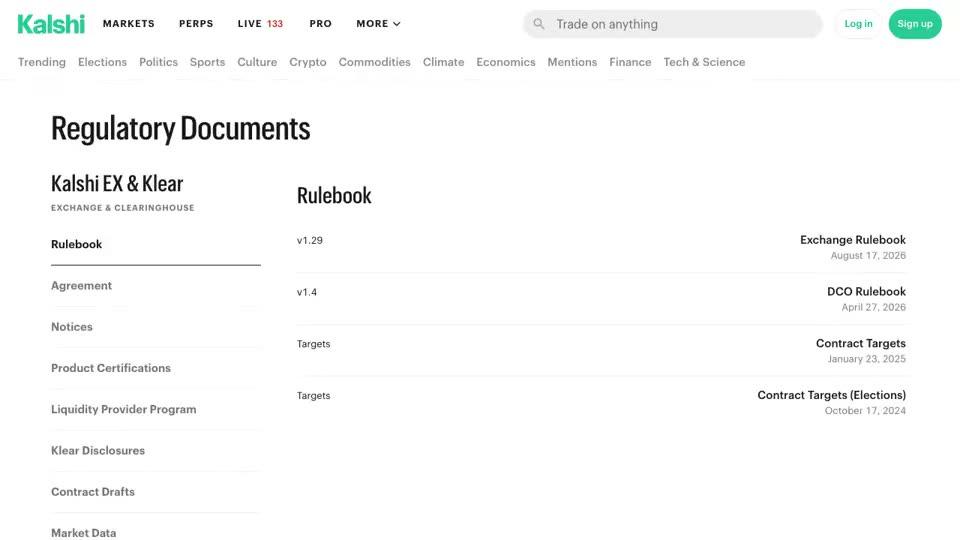
Task: Select the Tech & Science category
Action: [704, 62]
